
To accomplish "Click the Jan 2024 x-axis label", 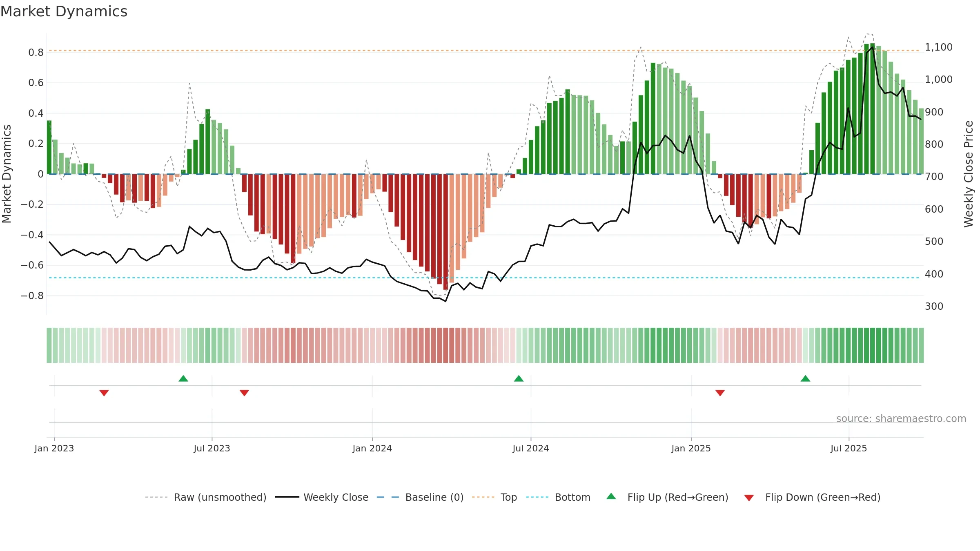I will tap(372, 448).
